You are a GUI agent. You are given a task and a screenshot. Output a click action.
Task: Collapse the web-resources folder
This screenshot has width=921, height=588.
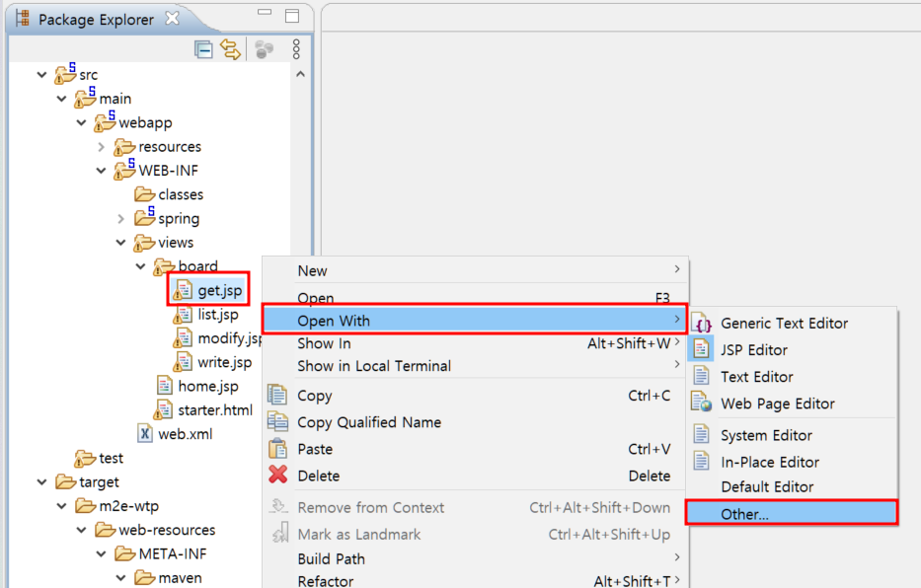click(82, 530)
